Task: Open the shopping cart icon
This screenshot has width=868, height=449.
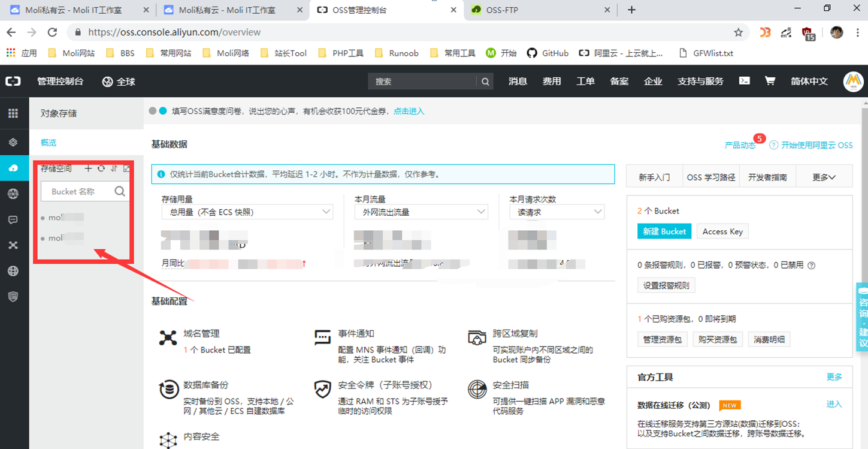Action: 770,80
